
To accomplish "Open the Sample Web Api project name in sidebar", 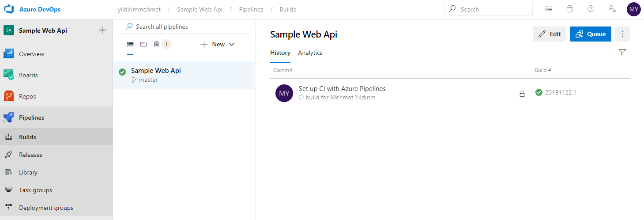I will tap(43, 30).
